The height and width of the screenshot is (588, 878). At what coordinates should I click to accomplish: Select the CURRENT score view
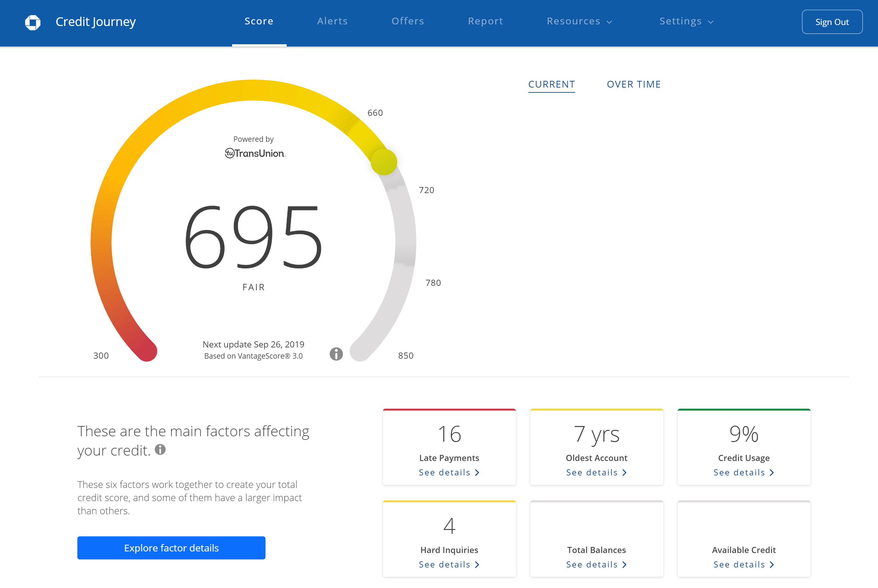[552, 84]
